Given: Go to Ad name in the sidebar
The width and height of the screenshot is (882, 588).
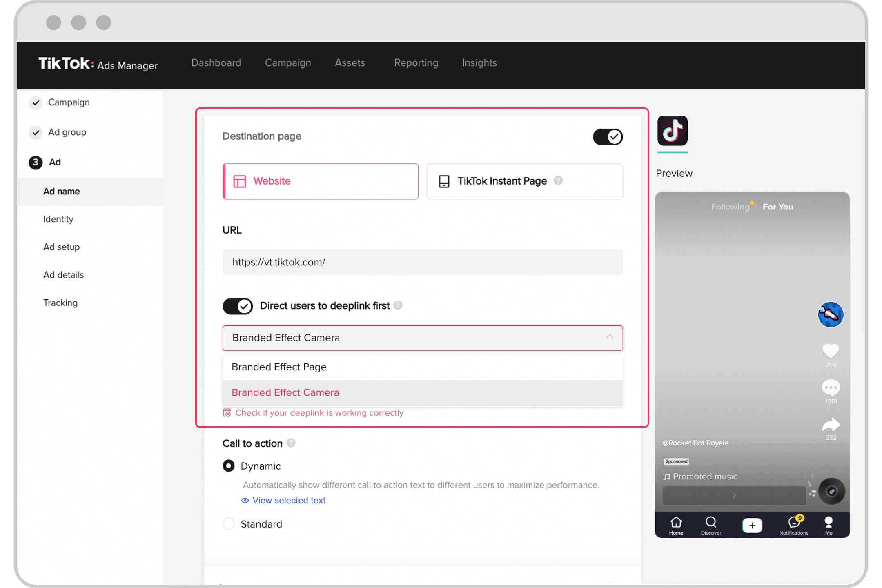Looking at the screenshot, I should [x=90, y=191].
